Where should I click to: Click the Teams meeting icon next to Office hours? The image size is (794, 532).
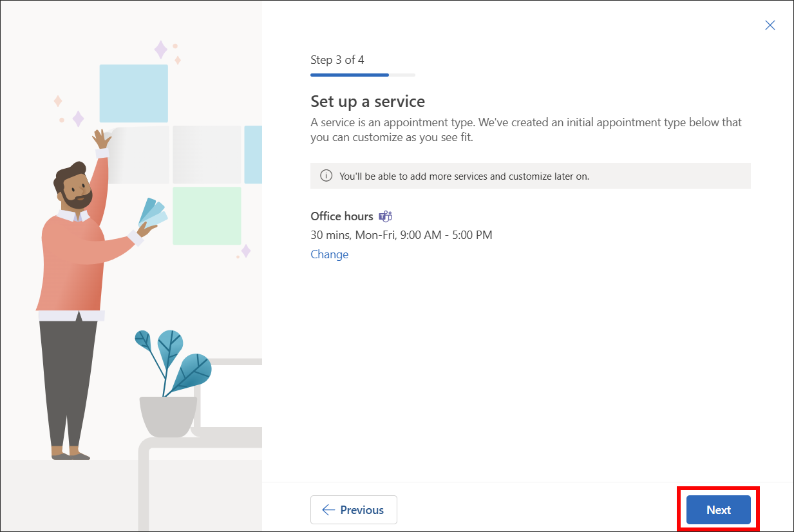[x=385, y=216]
